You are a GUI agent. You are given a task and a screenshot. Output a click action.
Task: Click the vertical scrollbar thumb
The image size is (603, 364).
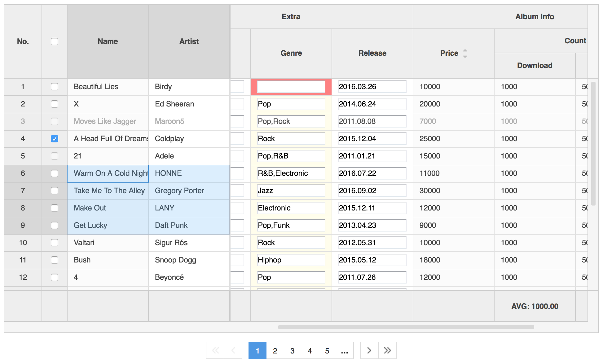[593, 144]
